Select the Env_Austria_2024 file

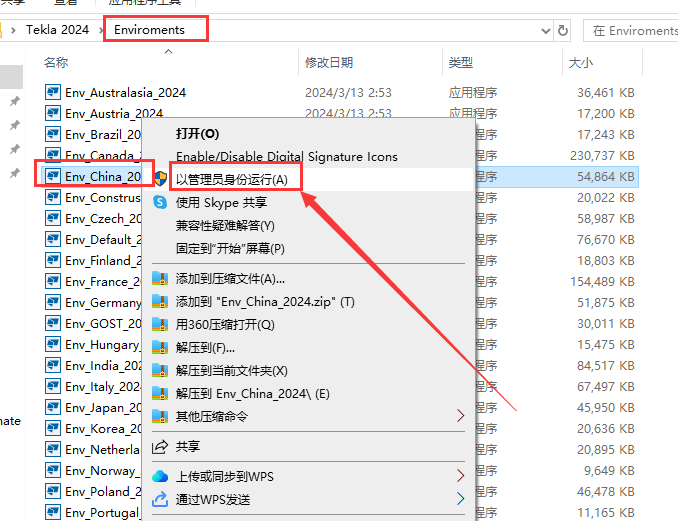point(113,114)
